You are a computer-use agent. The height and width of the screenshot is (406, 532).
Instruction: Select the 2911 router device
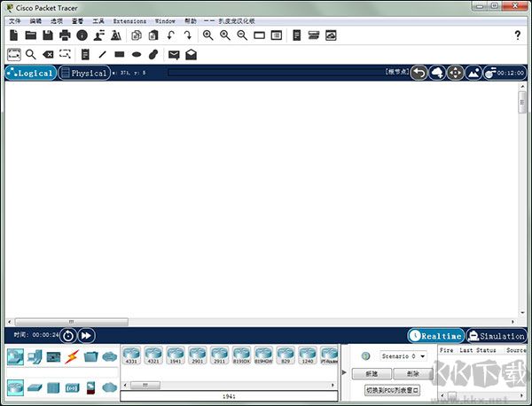218,355
